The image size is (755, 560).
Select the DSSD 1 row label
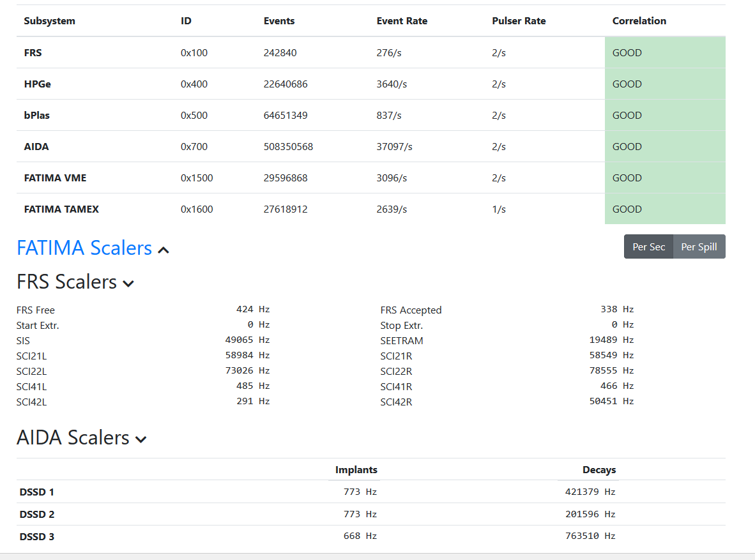coord(36,492)
